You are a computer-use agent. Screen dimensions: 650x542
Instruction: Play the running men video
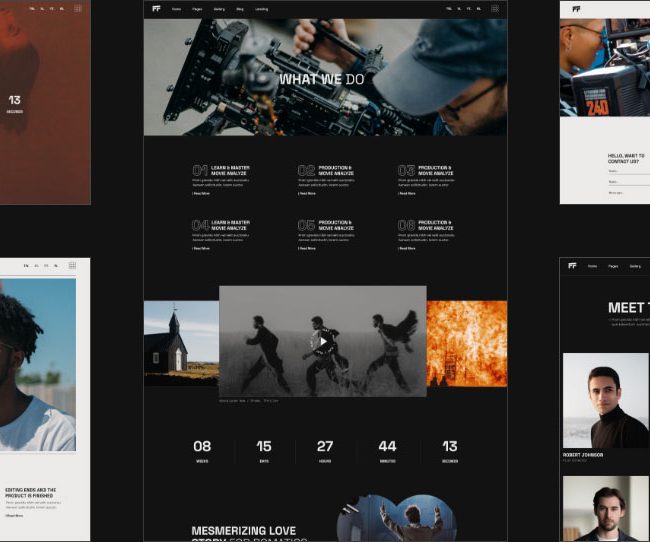pyautogui.click(x=323, y=341)
